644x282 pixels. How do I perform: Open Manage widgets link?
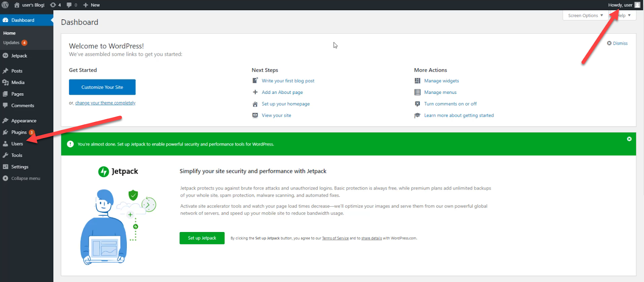(442, 81)
